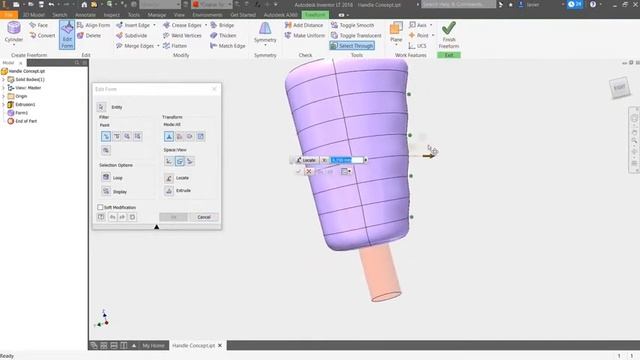Click Add Distance in Check panel
The width and height of the screenshot is (640, 360).
[x=304, y=25]
